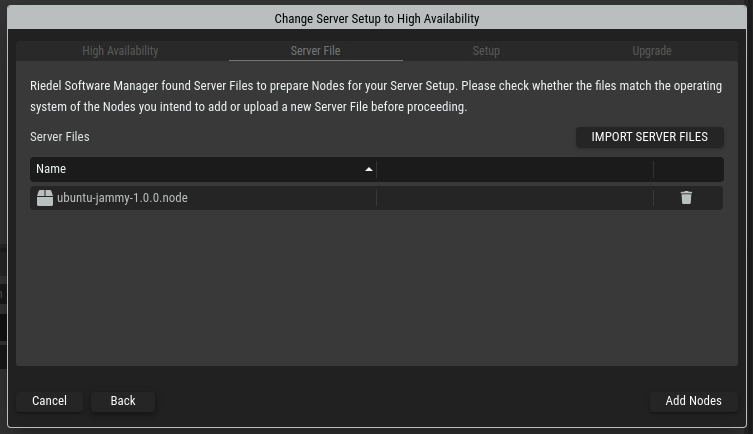Viewport: 753px width, 434px height.
Task: Click the dialog title Change Server Setup
Action: 376,19
